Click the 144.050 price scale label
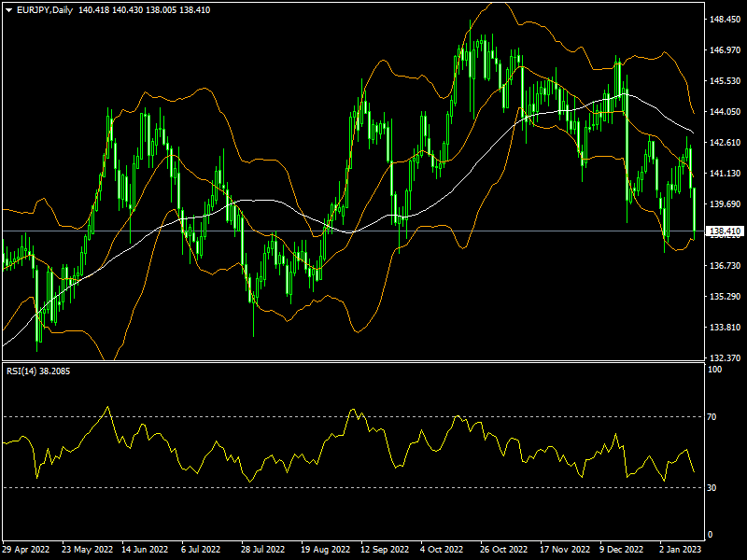Screen dimensions: 747x560 726,111
